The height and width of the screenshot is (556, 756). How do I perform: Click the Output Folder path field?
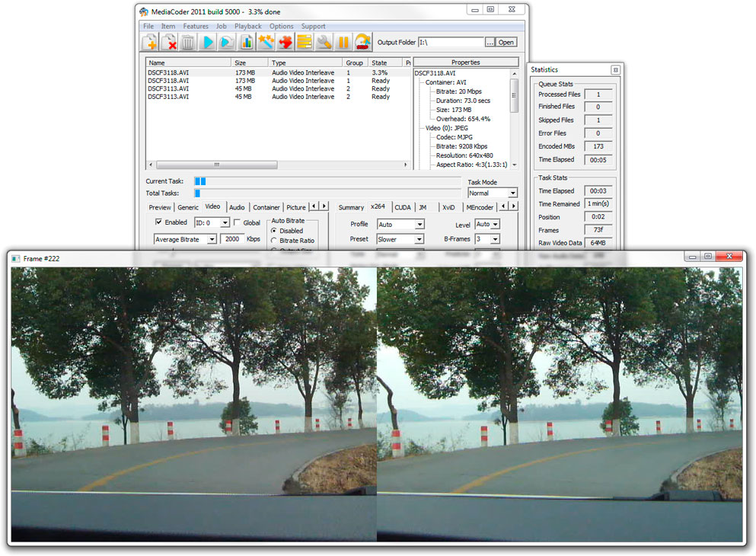point(451,43)
